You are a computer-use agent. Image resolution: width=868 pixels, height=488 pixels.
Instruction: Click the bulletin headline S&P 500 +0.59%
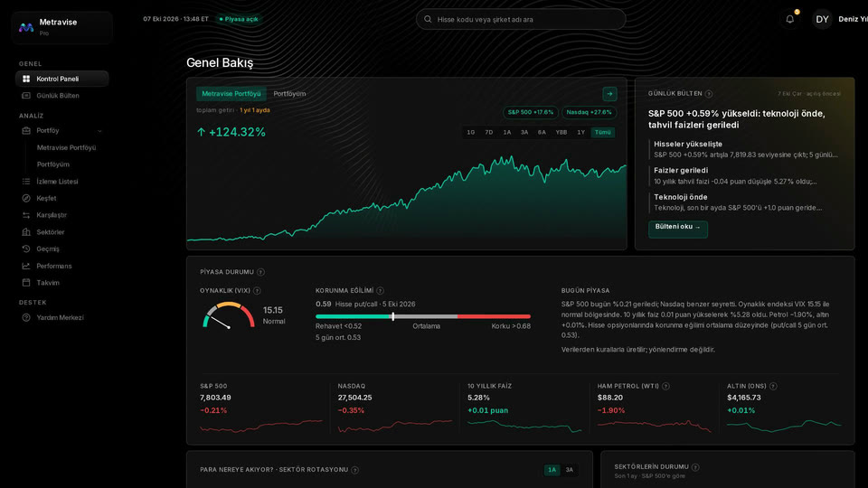click(736, 119)
